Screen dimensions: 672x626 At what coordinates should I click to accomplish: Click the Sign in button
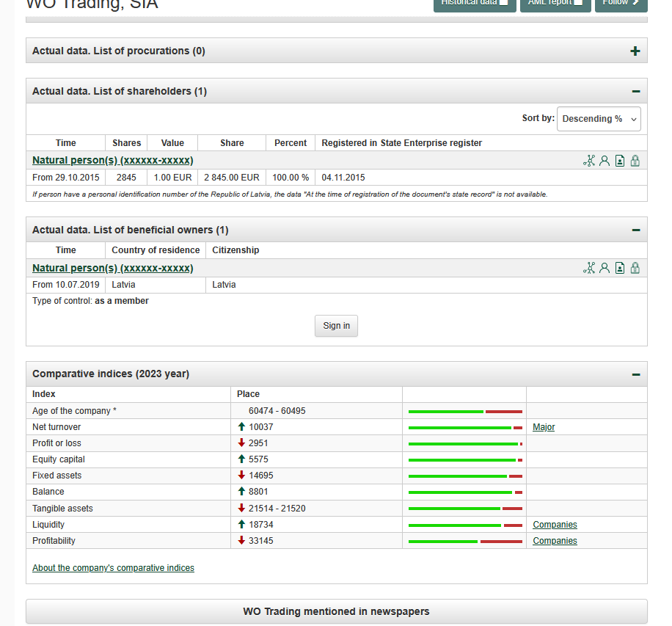coord(337,326)
